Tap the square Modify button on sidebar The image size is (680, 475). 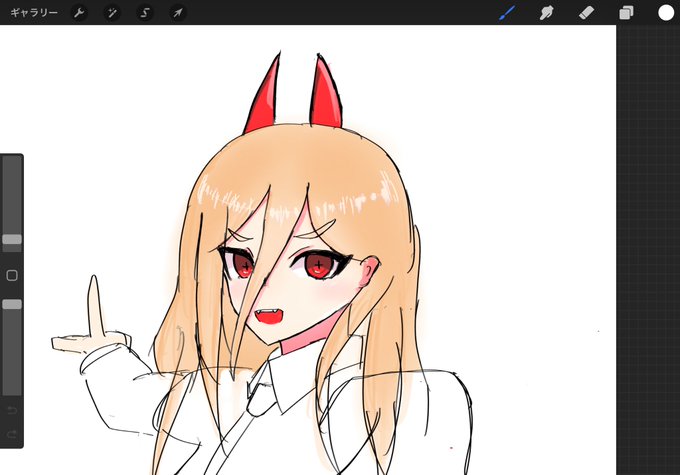click(x=12, y=275)
